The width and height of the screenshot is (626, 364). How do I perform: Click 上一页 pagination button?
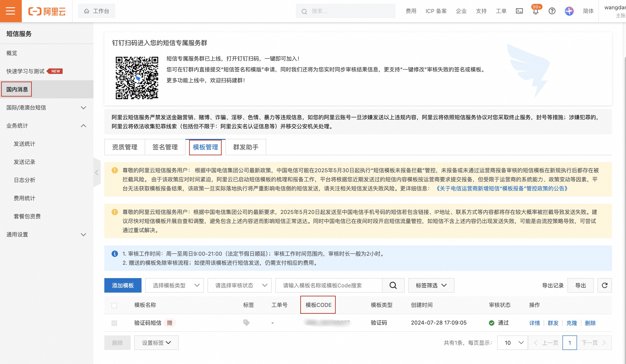click(545, 343)
